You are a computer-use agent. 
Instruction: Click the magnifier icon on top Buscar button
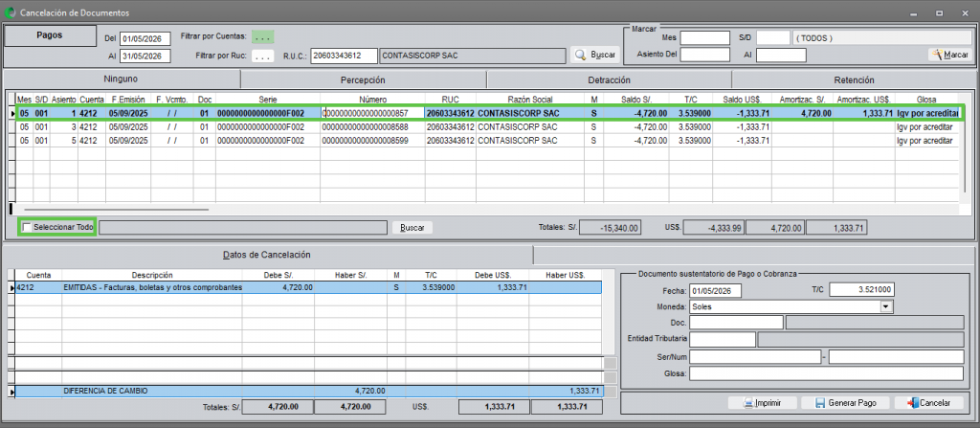[x=581, y=56]
